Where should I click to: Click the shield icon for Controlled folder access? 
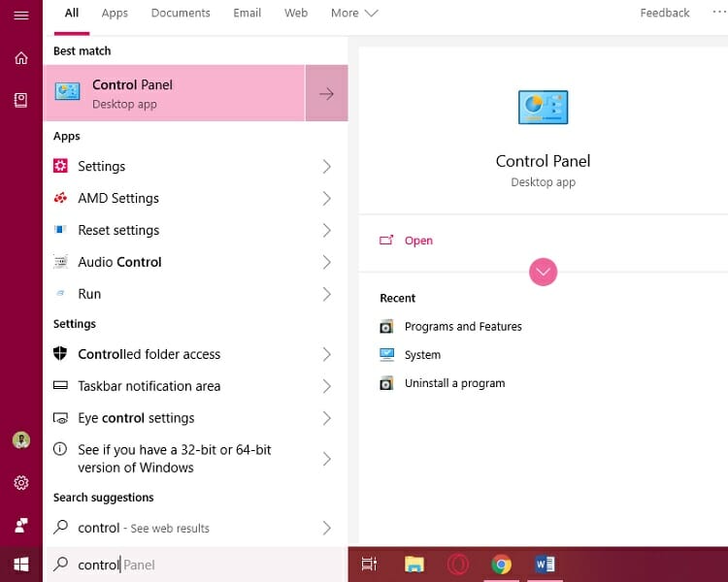coord(60,353)
